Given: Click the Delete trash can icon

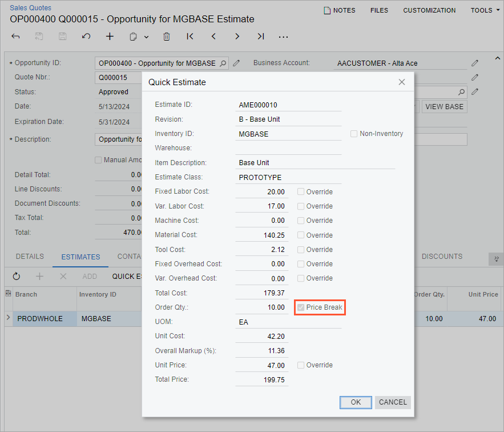Looking at the screenshot, I should [x=167, y=37].
